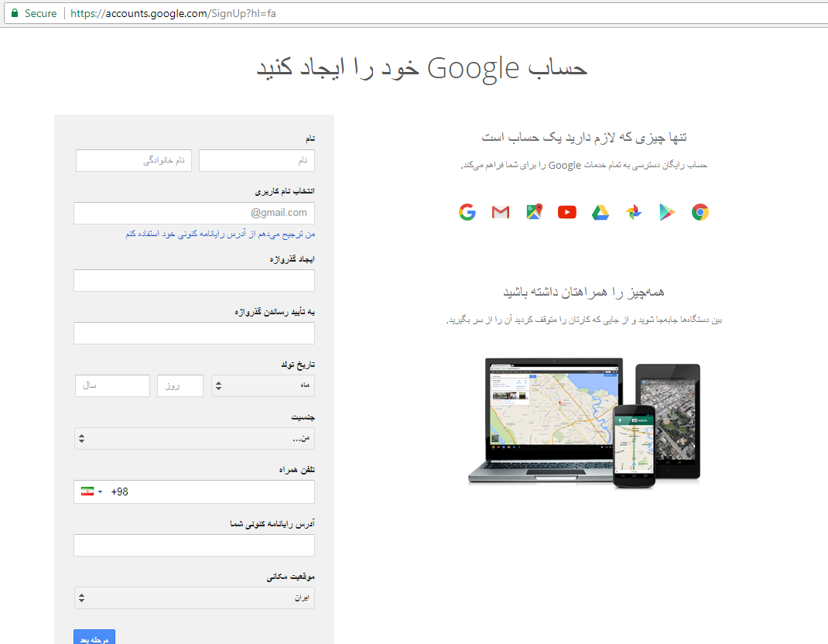Viewport: 828px width, 644px height.
Task: Click the last name field نام خانوادگی
Action: (x=134, y=160)
